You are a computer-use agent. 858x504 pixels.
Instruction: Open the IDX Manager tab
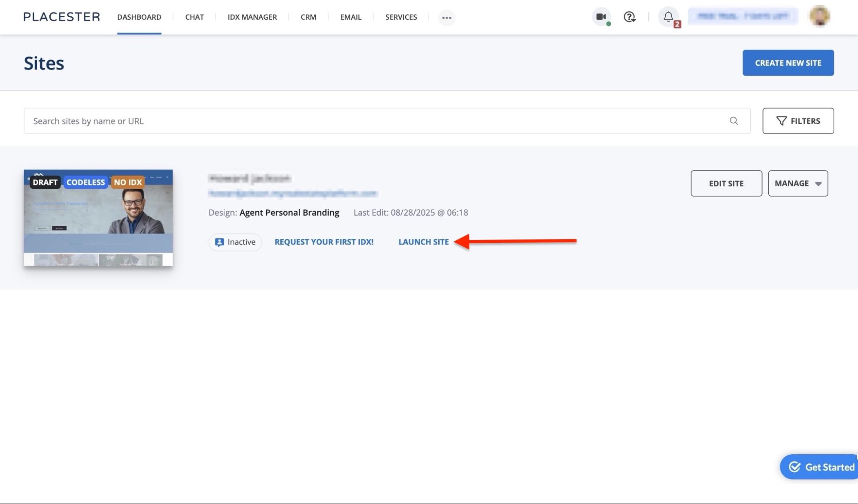252,17
